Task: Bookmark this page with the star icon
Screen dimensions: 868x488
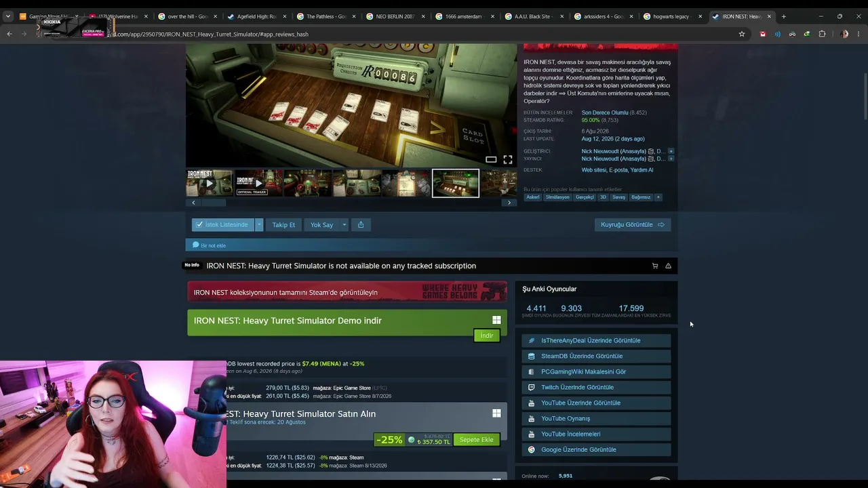Action: pyautogui.click(x=742, y=34)
